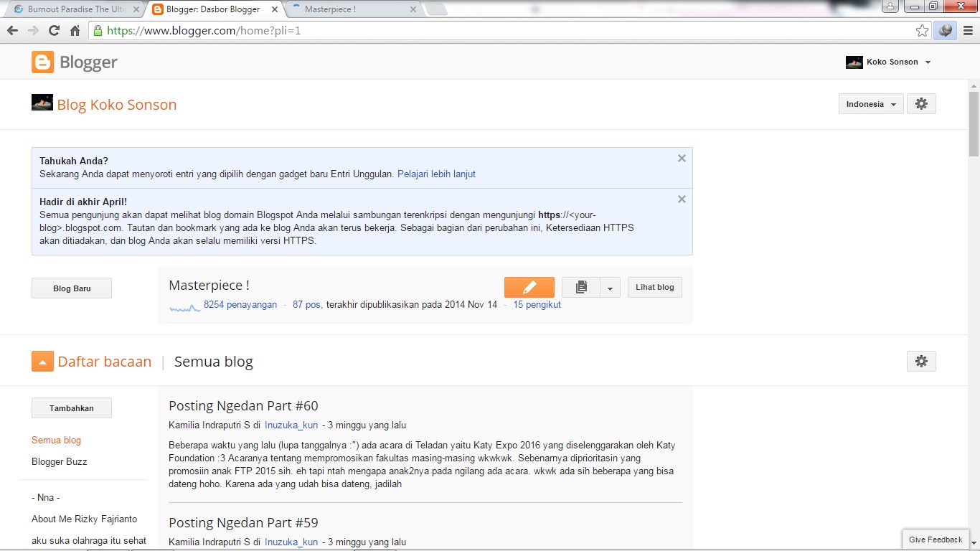This screenshot has width=980, height=551.
Task: Go to the browser home icon
Action: (75, 31)
